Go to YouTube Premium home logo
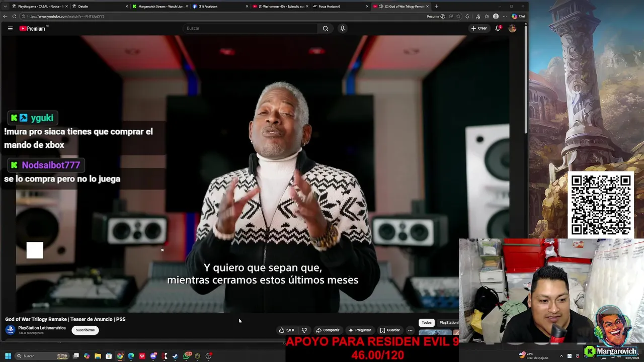The height and width of the screenshot is (362, 644). tap(33, 28)
